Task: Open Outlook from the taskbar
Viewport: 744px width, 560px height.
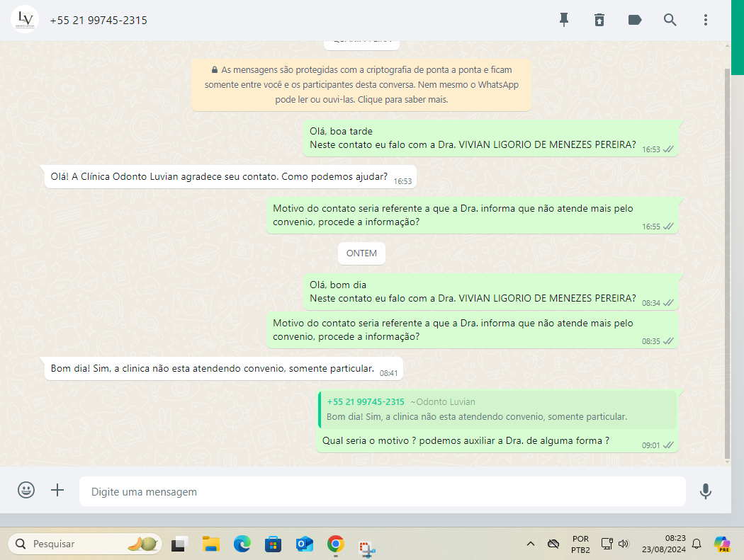Action: 304,544
